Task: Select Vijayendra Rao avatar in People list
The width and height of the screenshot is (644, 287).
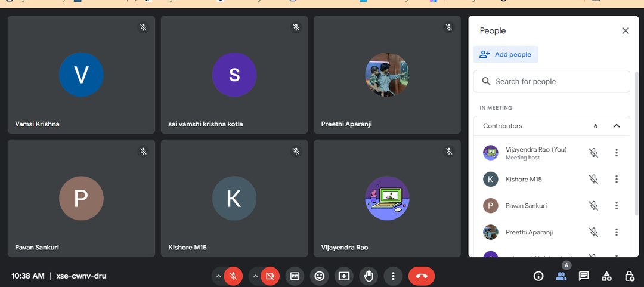Action: pos(490,153)
